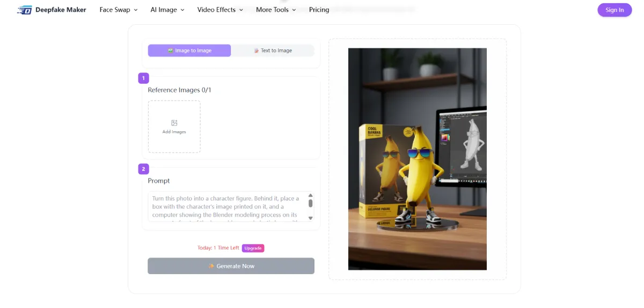The width and height of the screenshot is (644, 308).
Task: Open the AI Image dropdown
Action: pyautogui.click(x=167, y=10)
